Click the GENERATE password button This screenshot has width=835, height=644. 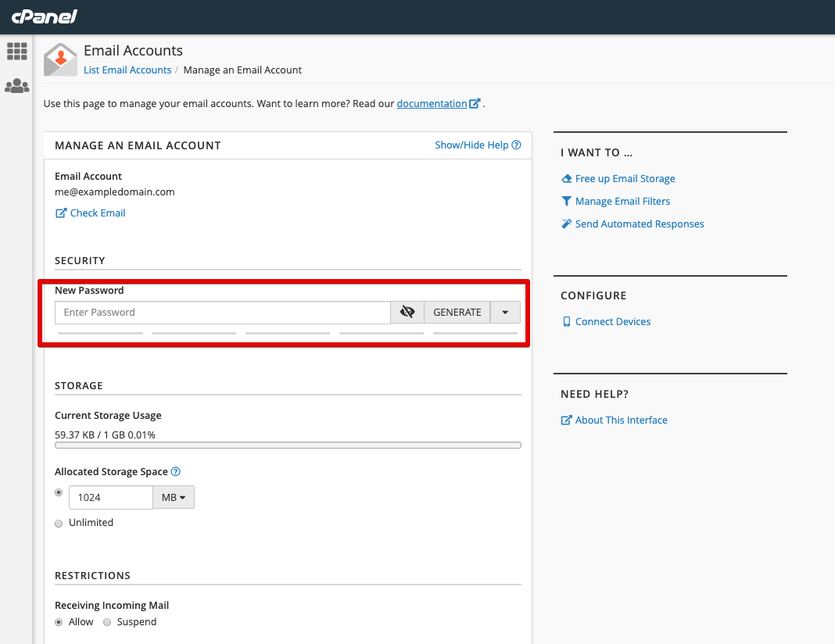(x=457, y=312)
